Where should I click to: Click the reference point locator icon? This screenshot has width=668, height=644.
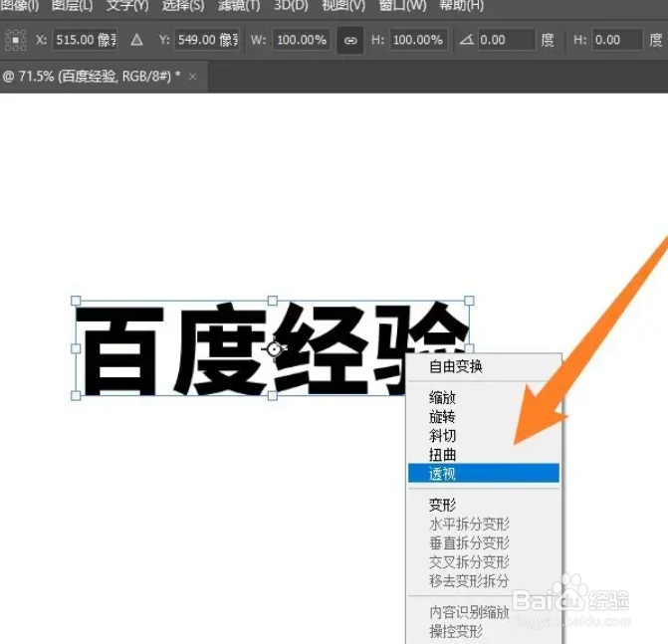[15, 40]
